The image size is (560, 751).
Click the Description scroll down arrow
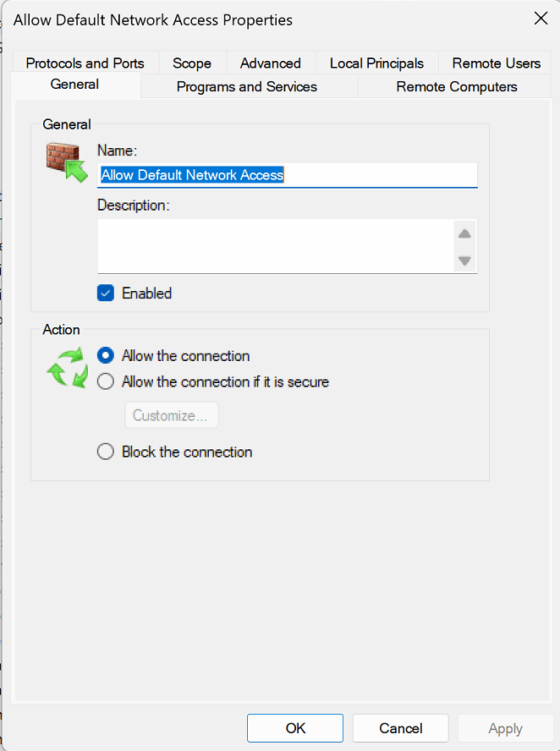[x=464, y=260]
